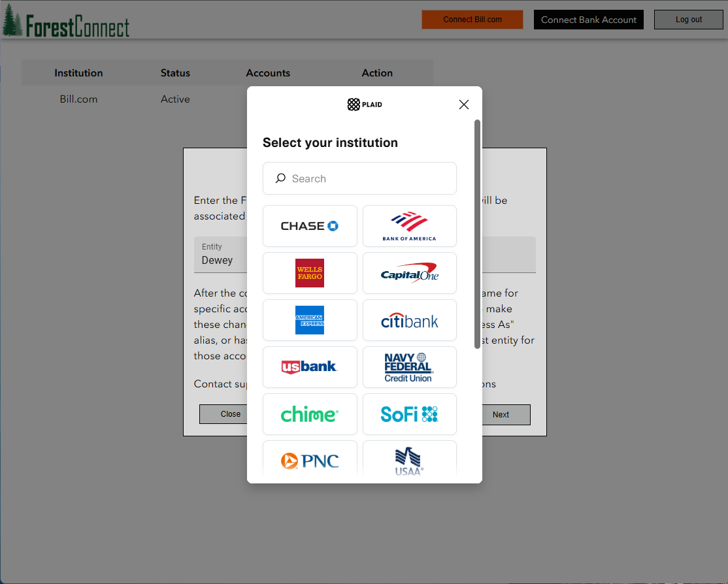Pick the US Bank tile
The width and height of the screenshot is (728, 584).
coord(310,367)
